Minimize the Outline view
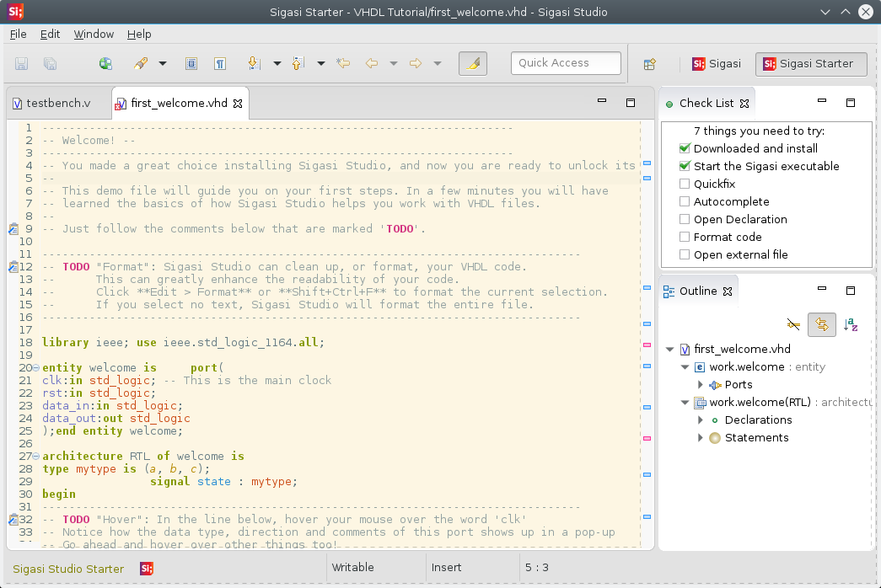This screenshot has height=588, width=881. coord(822,289)
